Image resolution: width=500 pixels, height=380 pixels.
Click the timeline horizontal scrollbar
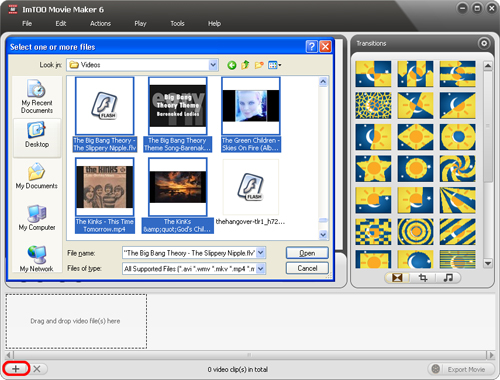(249, 355)
